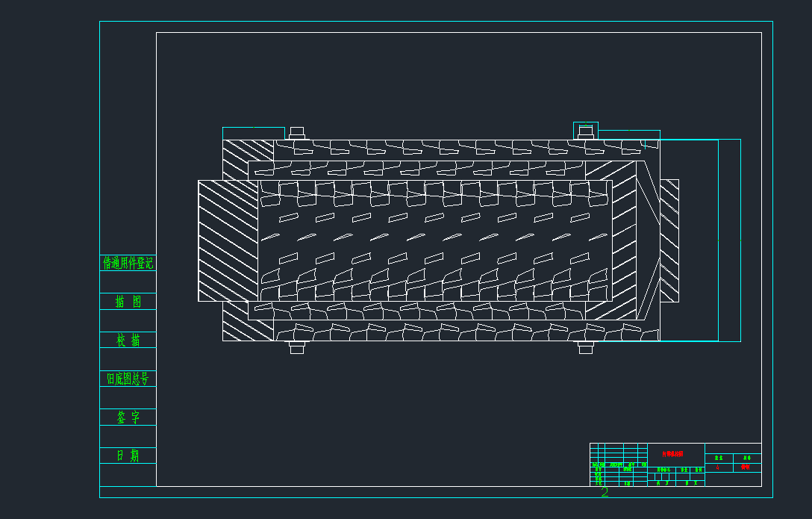The height and width of the screenshot is (519, 812).
Task: Pick the 签字 label in the side column
Action: 128,417
